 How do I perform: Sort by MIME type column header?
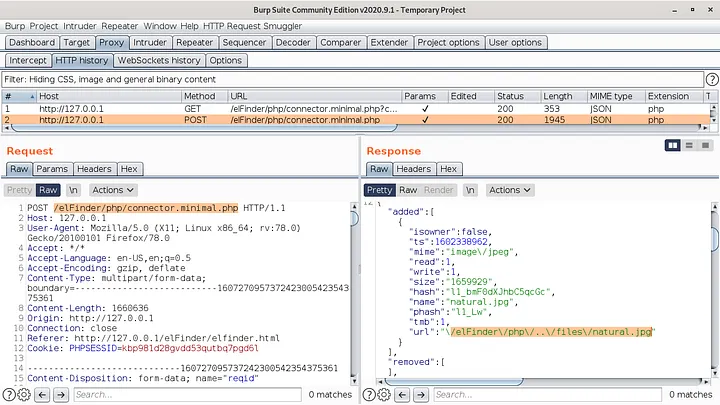(616, 96)
